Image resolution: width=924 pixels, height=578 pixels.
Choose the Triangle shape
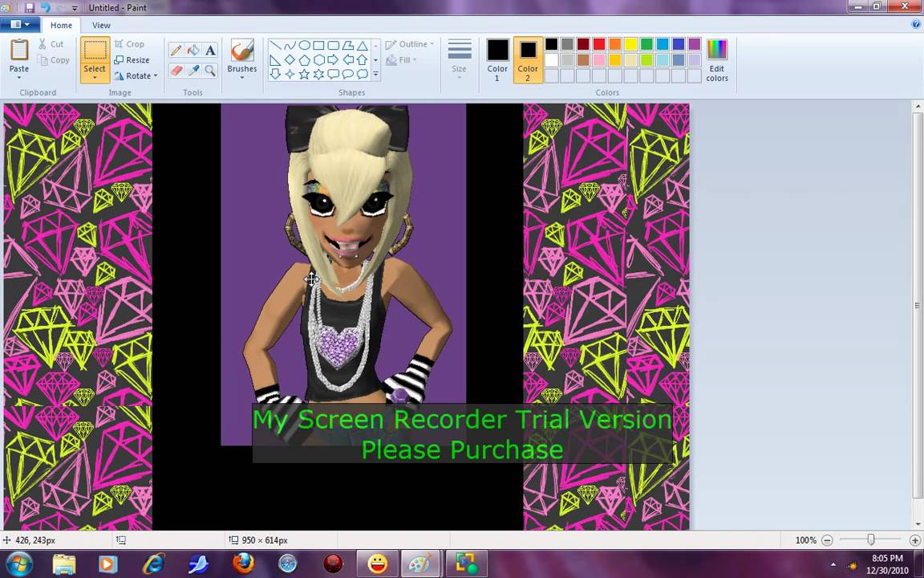[363, 46]
